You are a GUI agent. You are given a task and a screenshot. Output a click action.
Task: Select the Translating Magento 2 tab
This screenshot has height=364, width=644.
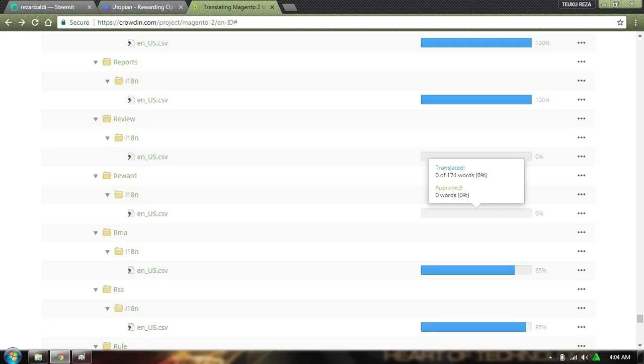click(234, 7)
